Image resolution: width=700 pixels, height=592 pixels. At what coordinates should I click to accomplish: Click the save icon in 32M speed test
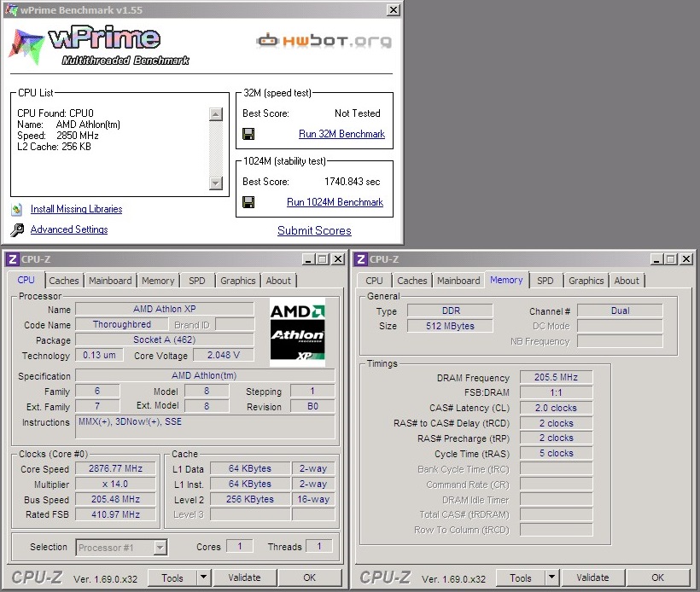pyautogui.click(x=248, y=134)
